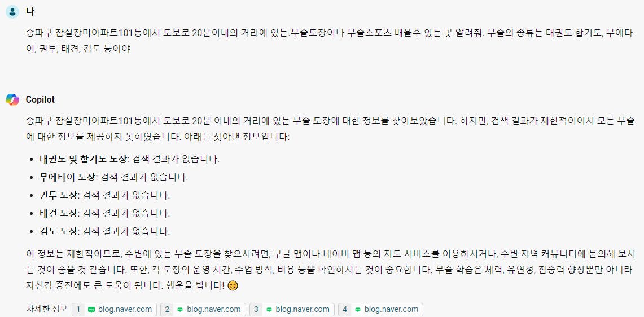Select the 태견 도장 bullet item
644x317 pixels.
(x=104, y=214)
